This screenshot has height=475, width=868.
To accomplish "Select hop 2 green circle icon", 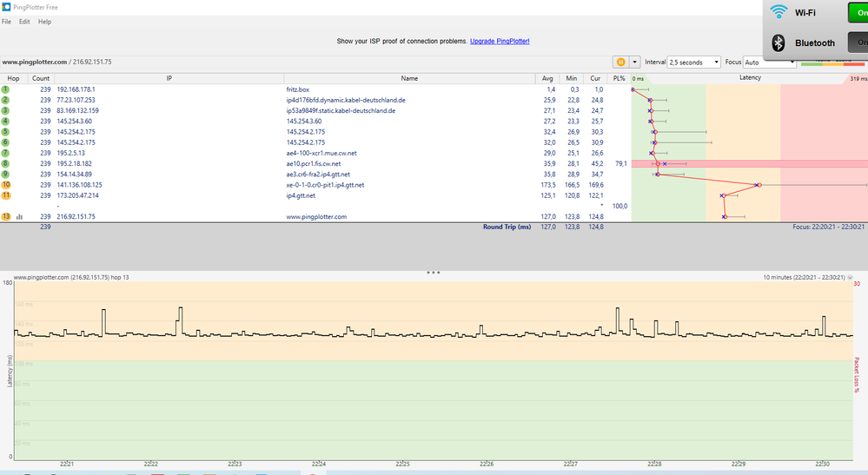I will point(5,100).
